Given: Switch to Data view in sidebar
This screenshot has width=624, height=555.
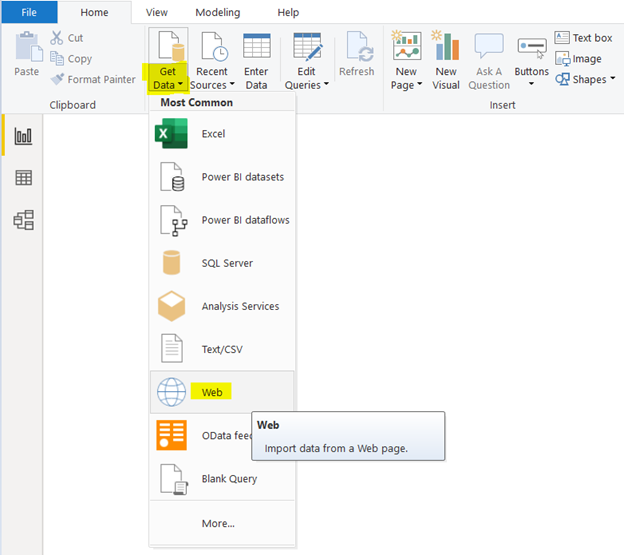Looking at the screenshot, I should tap(23, 177).
